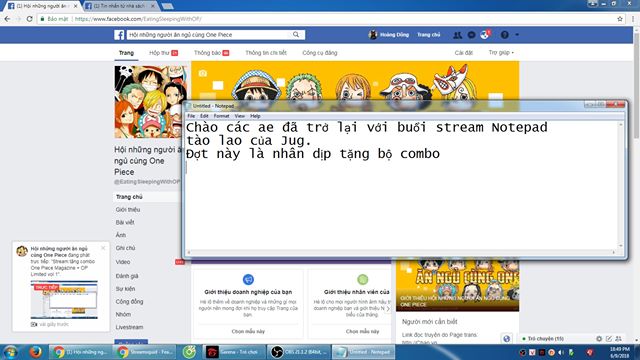Click the live stream preview thumbnail
This screenshot has height=360, width=640.
64,300
